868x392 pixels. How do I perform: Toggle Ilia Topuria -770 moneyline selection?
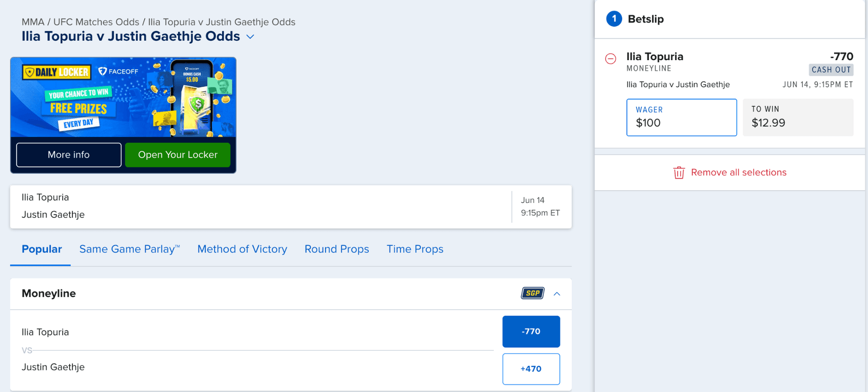click(x=531, y=331)
